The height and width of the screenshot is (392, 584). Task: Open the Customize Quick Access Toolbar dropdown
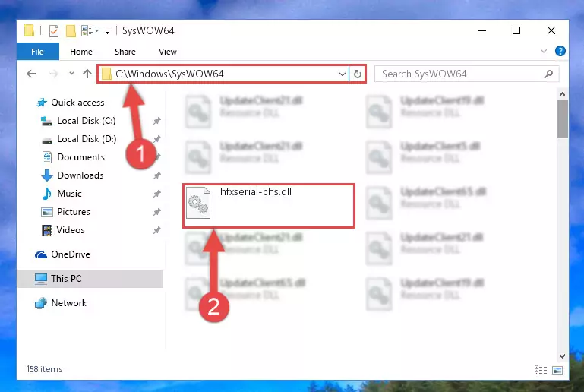107,32
